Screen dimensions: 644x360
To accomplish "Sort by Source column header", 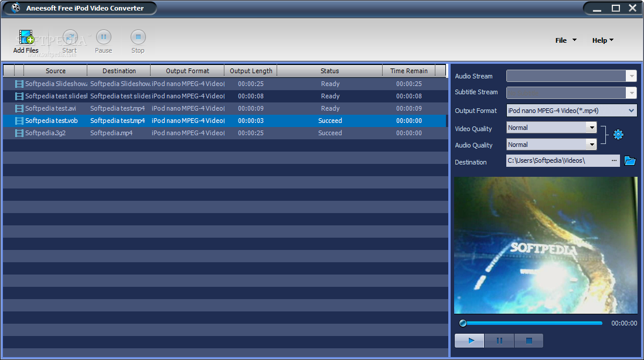I will tap(56, 71).
